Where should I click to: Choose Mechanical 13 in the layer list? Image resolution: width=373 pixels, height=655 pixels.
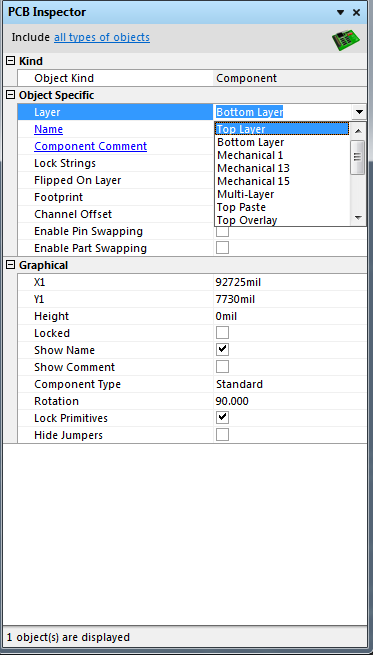[282, 168]
